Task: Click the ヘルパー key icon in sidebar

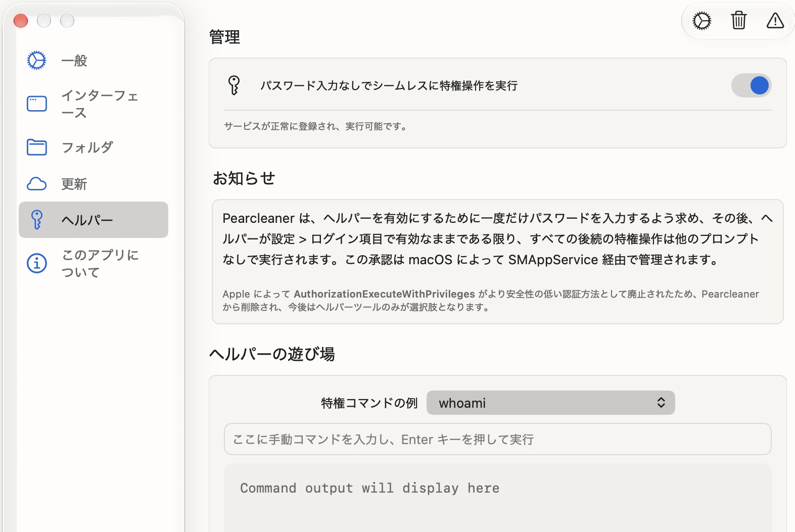Action: pos(36,220)
